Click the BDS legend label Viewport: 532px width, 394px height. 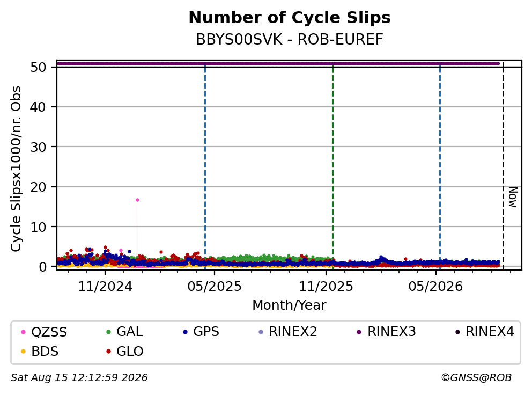(45, 351)
